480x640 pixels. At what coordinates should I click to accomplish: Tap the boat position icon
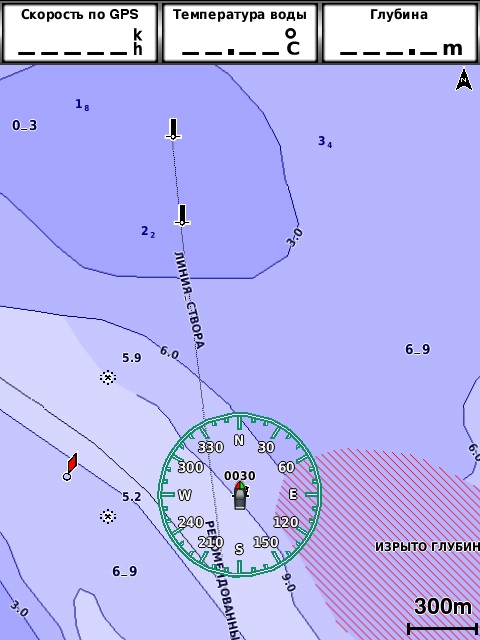tap(240, 496)
